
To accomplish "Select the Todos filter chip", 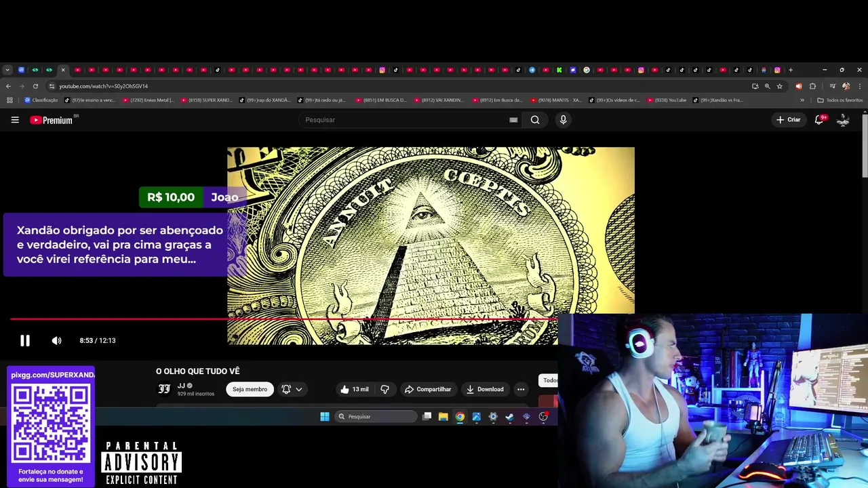I will click(x=549, y=380).
